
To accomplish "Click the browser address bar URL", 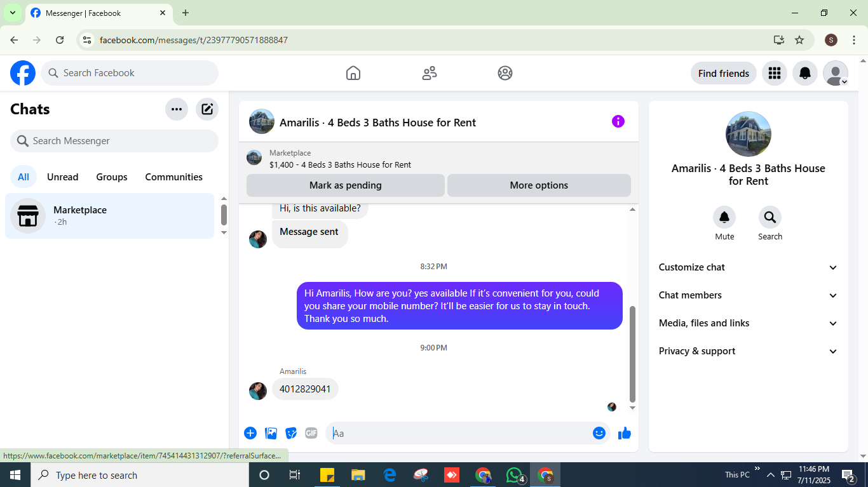I will coord(194,40).
